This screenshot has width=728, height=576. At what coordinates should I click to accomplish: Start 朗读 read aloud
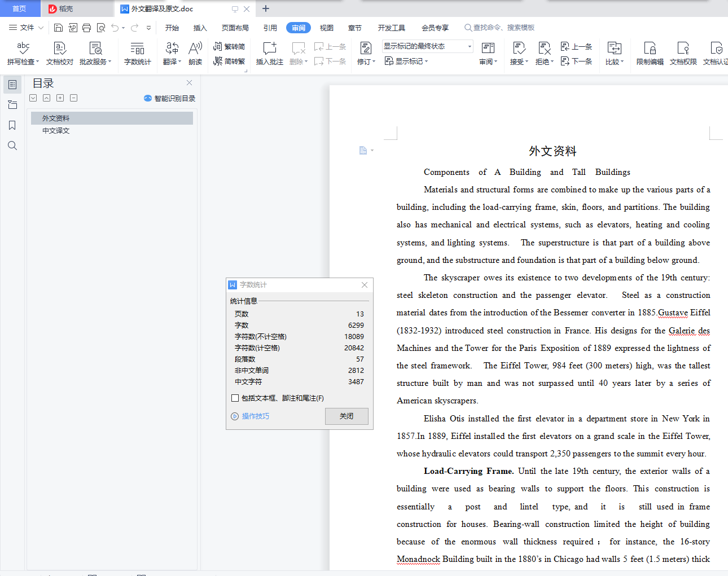coord(195,54)
